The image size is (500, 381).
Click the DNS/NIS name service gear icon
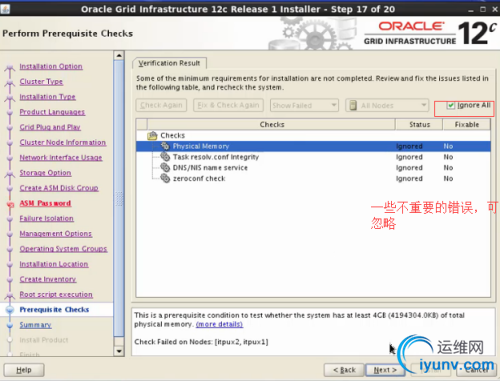pyautogui.click(x=165, y=167)
